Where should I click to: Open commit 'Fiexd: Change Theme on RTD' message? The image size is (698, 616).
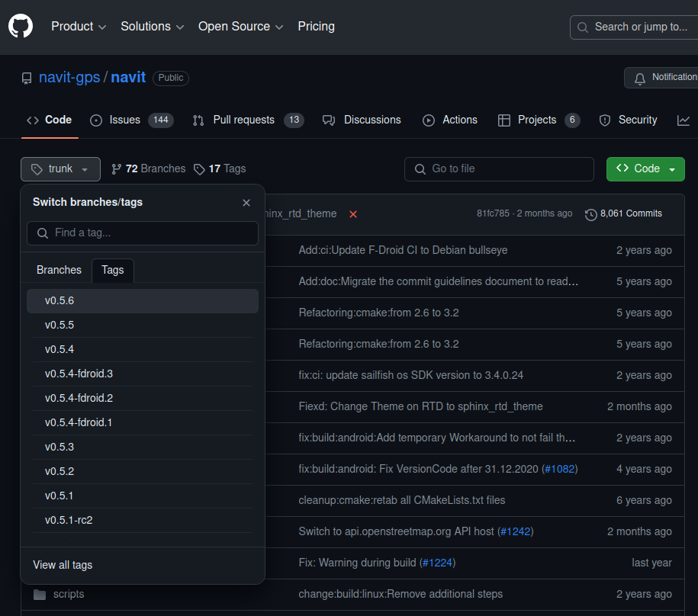[x=420, y=406]
